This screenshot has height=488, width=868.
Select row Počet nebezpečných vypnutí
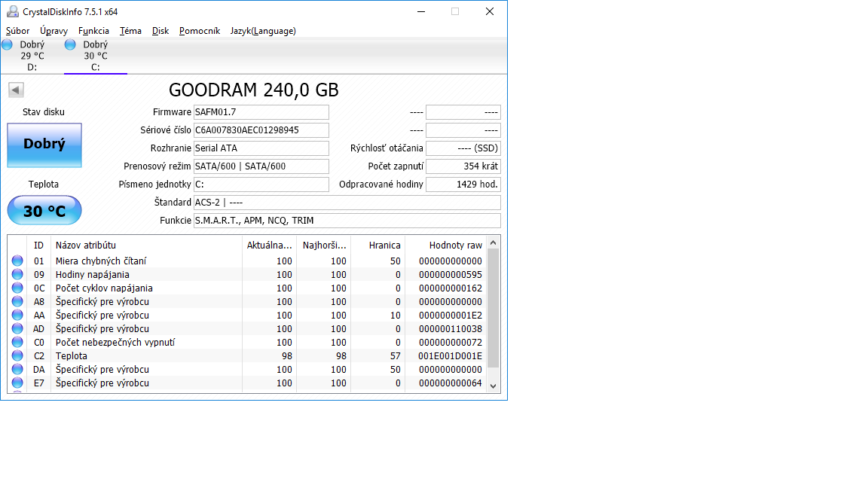[x=115, y=343]
